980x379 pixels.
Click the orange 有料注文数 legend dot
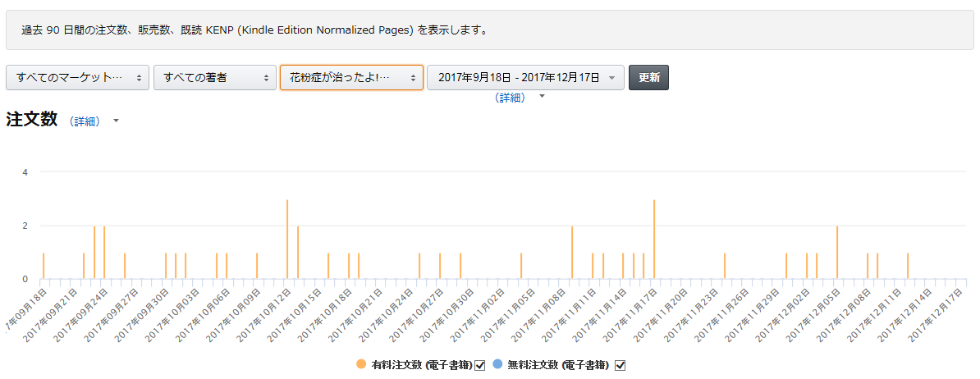(360, 364)
